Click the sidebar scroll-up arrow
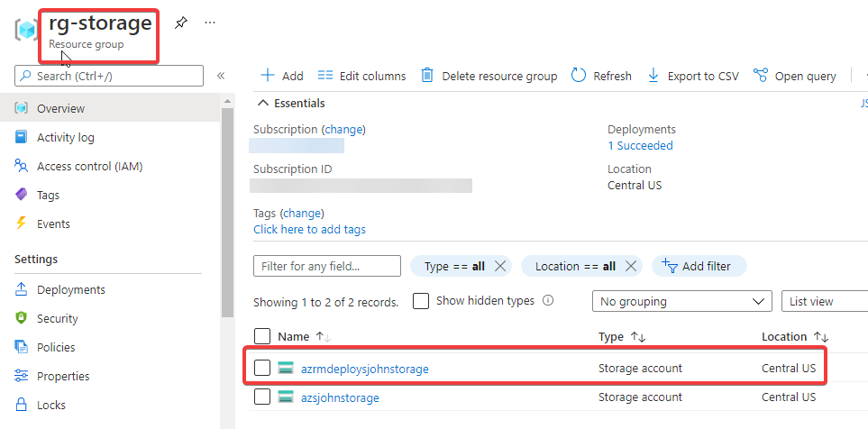Screen dimensions: 868x429 (227, 101)
